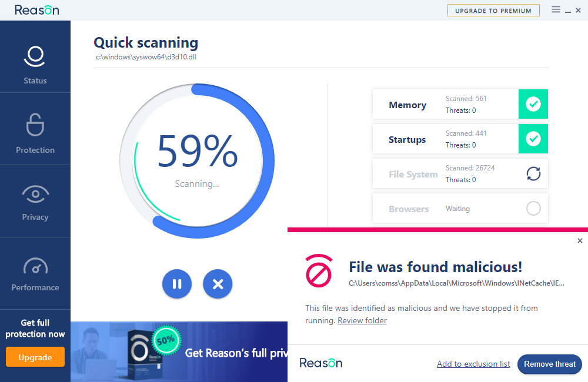
Task: Click the Remove threat button
Action: point(549,364)
